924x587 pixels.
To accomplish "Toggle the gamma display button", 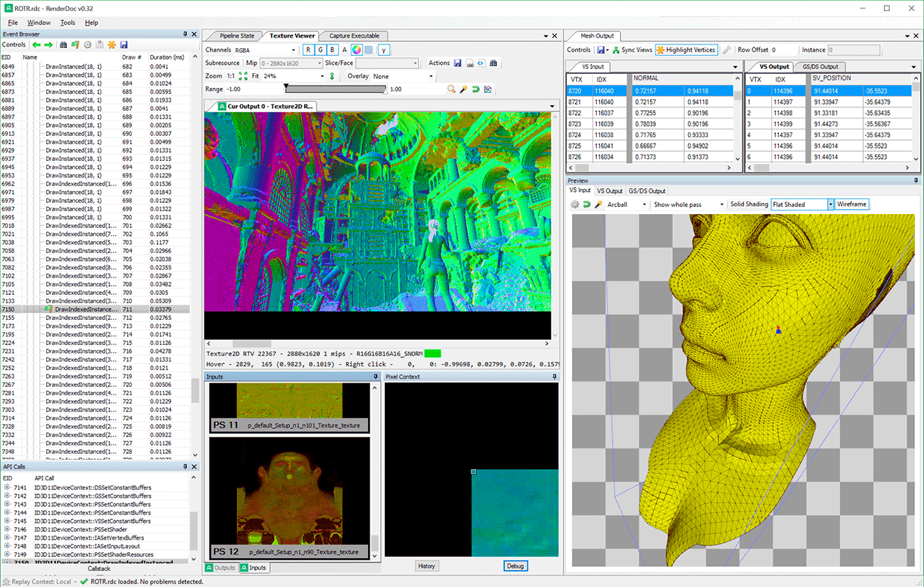I will (x=384, y=50).
